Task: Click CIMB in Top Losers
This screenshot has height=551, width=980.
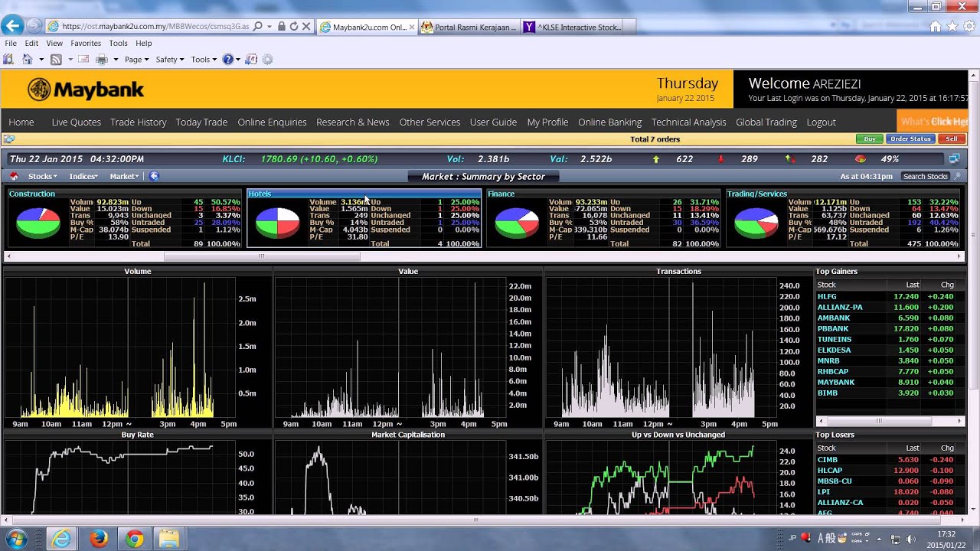Action: pyautogui.click(x=827, y=460)
